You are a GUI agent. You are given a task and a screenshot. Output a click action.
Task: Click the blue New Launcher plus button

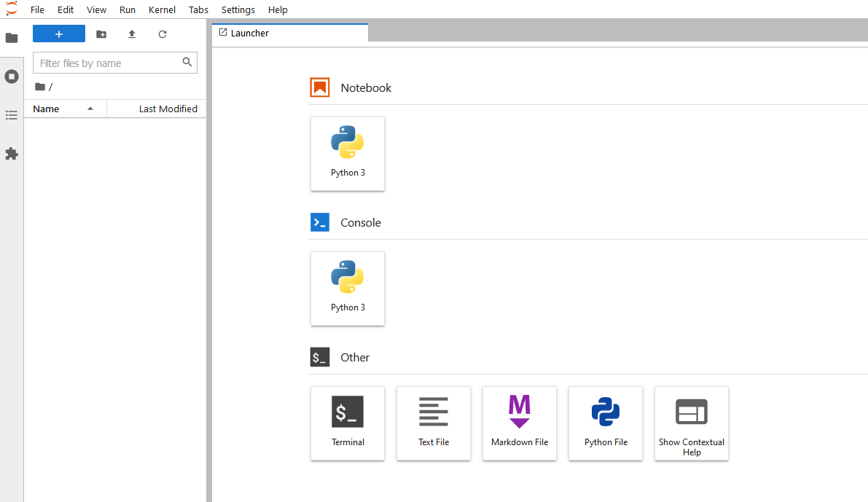click(59, 34)
